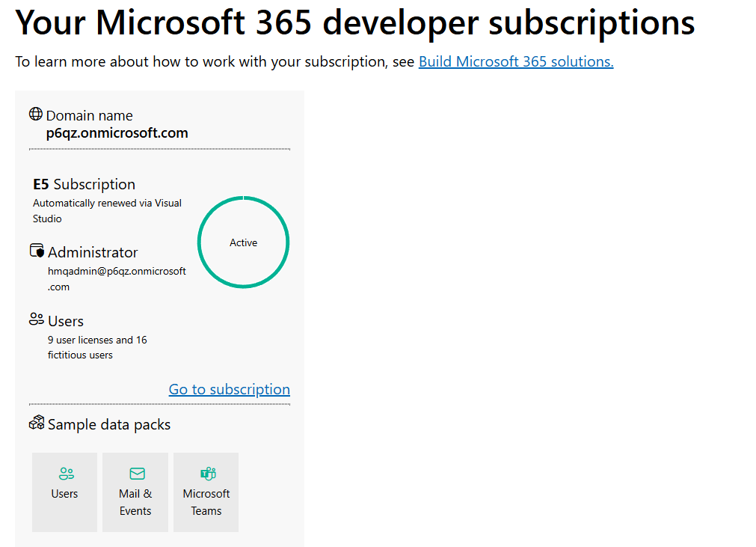Click the E5 Subscription heading
The width and height of the screenshot is (756, 547).
click(x=84, y=183)
